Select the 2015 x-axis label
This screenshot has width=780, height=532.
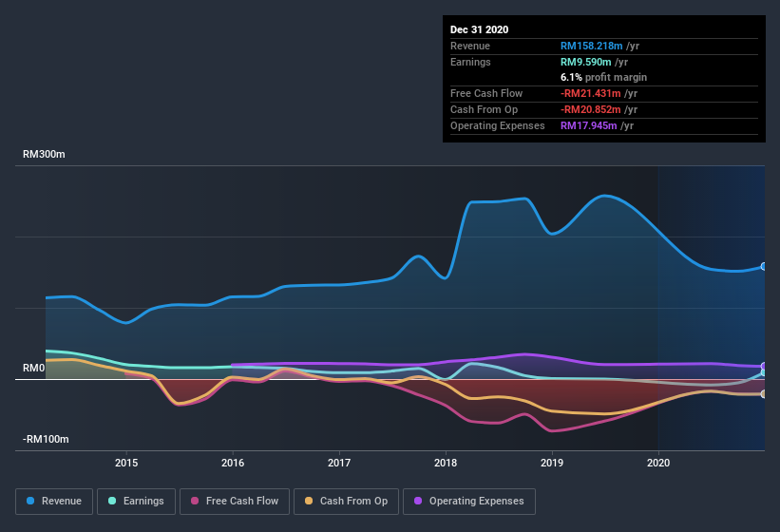pos(126,463)
